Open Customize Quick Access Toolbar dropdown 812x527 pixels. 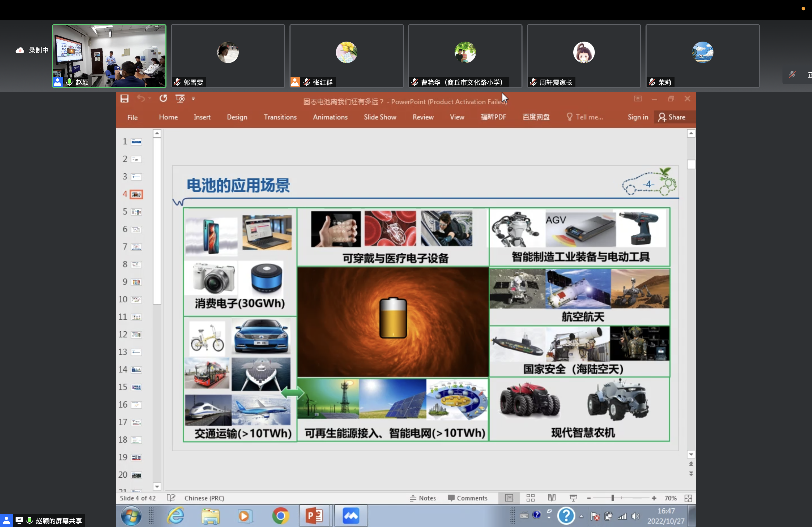pos(193,98)
